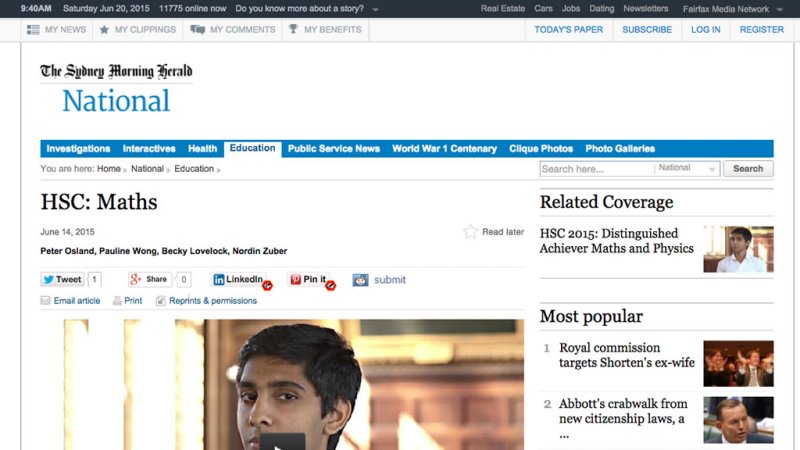Switch to the Investigations tab
The width and height of the screenshot is (800, 450).
78,148
